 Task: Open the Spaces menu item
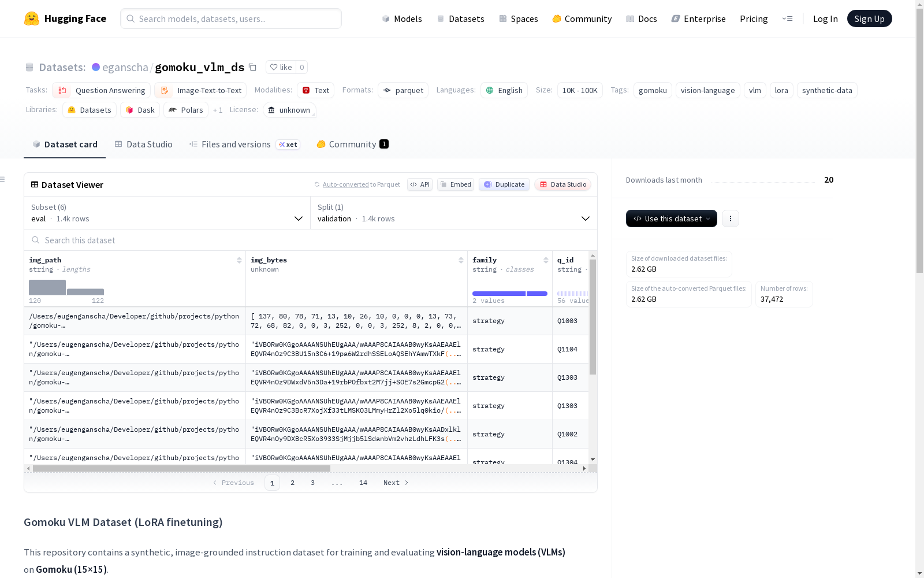coord(519,18)
